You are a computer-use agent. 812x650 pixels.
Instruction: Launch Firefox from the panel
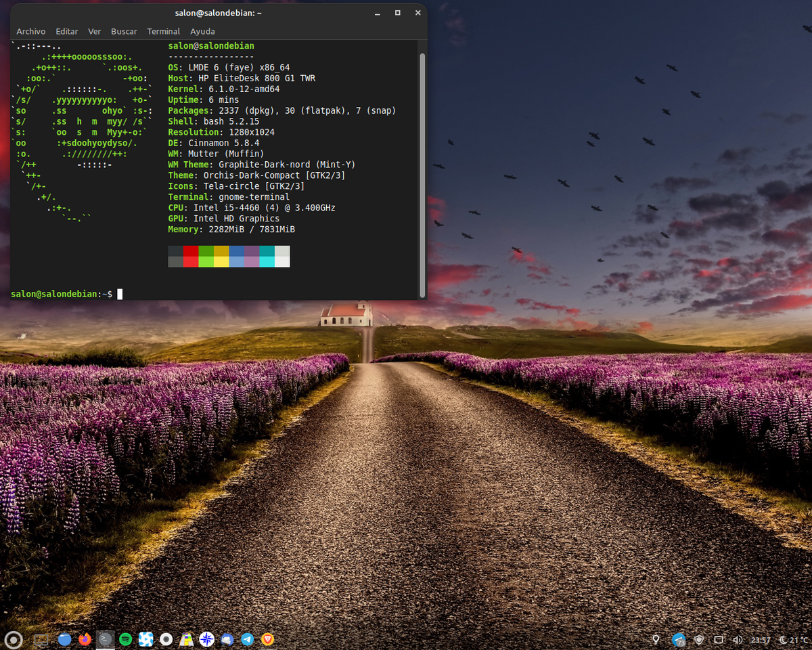tap(85, 638)
